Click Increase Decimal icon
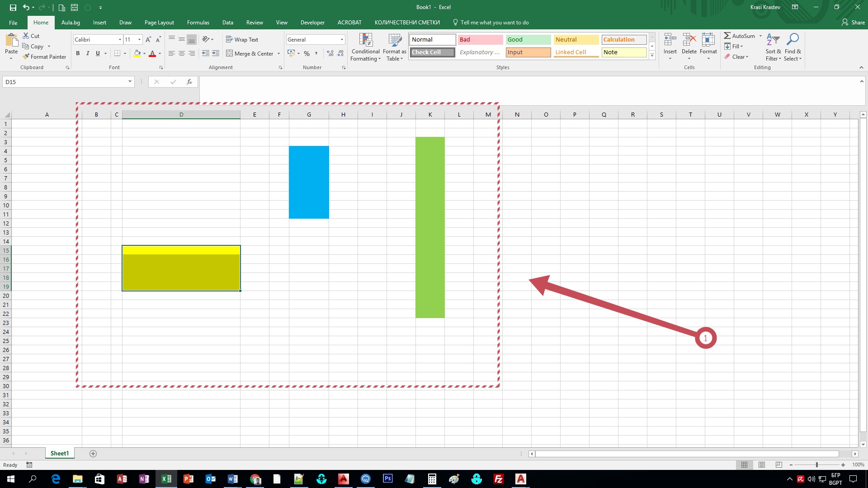Screen dimensions: 868x488 point(330,53)
